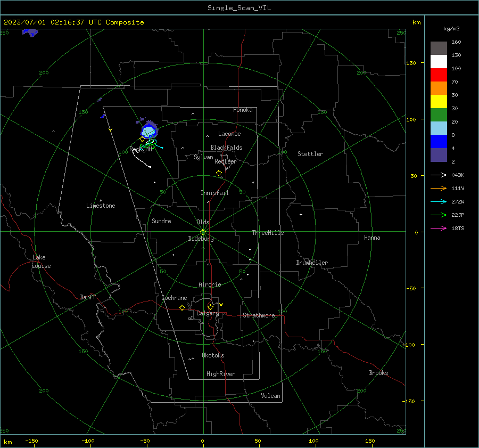Select the orange 111V arrow legend icon
The image size is (479, 448).
coord(439,189)
